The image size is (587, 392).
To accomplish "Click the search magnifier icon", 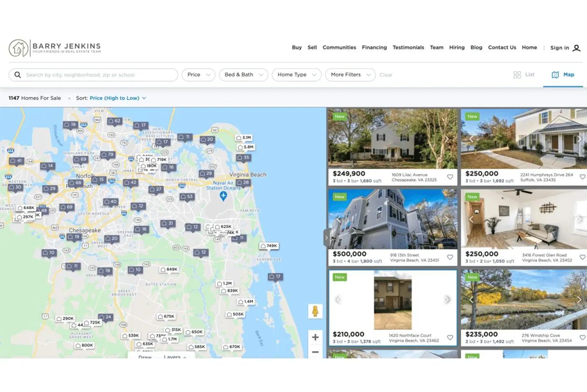I will (x=18, y=75).
